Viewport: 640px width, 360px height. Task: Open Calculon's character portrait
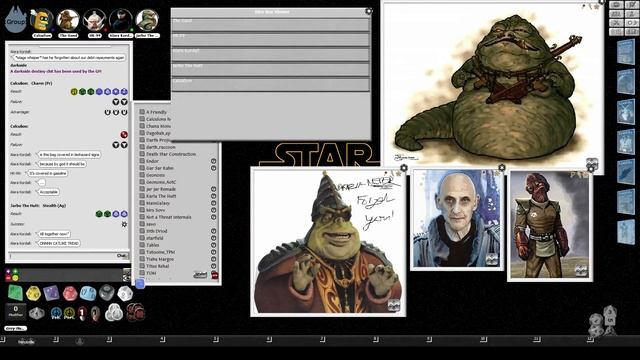click(x=42, y=20)
